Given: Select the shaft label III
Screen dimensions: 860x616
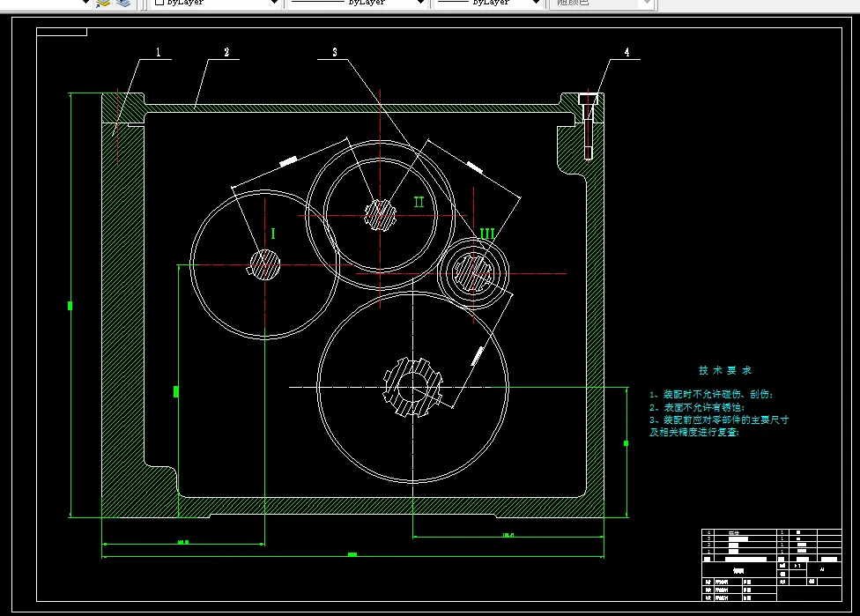Looking at the screenshot, I should pyautogui.click(x=487, y=234).
